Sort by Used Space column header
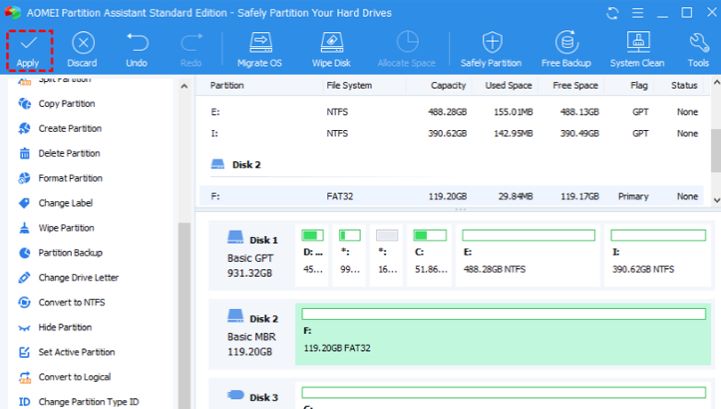 (x=509, y=85)
